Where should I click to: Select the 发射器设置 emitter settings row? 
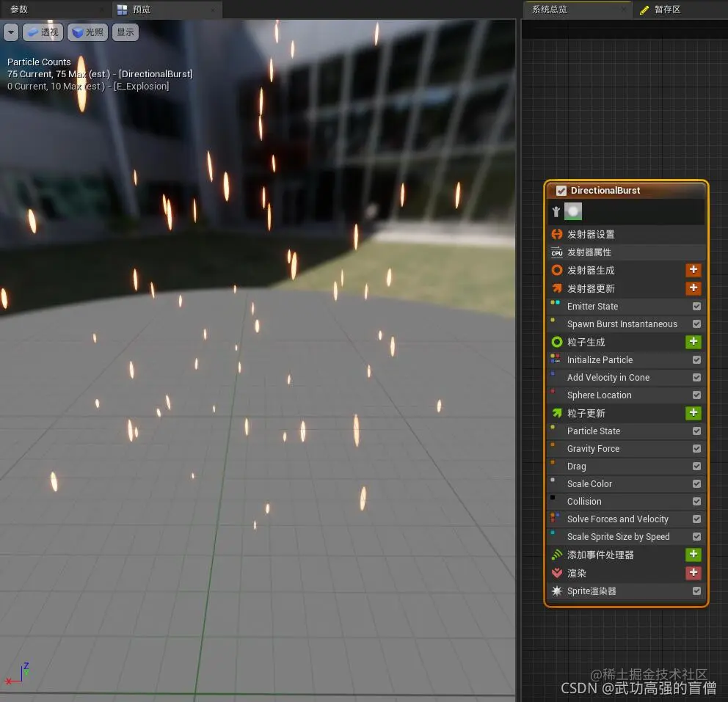click(625, 234)
